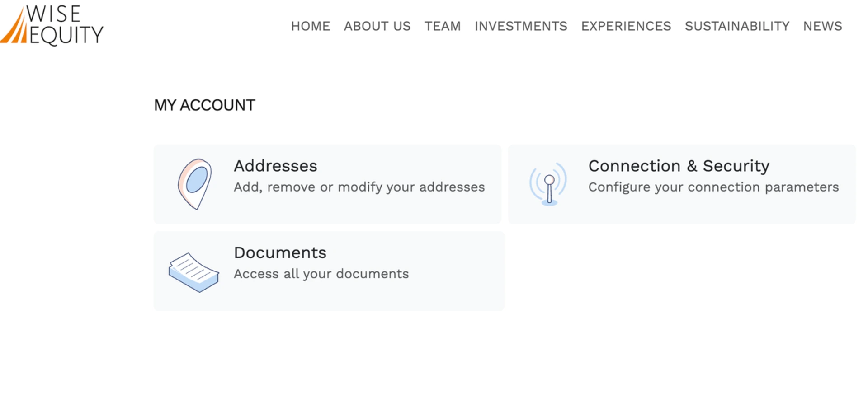Screen dimensions: 868x402
Task: Navigate to the TEAM page
Action: click(x=442, y=26)
